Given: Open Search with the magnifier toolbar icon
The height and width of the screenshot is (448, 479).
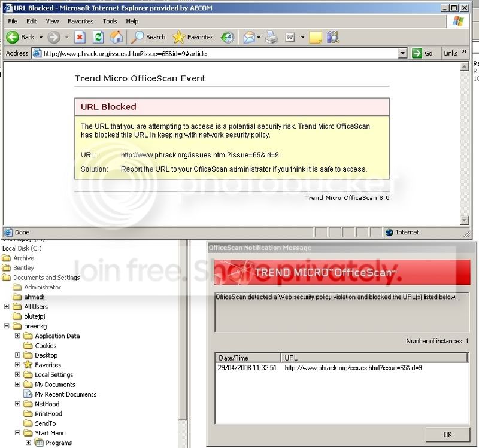Looking at the screenshot, I should point(139,36).
